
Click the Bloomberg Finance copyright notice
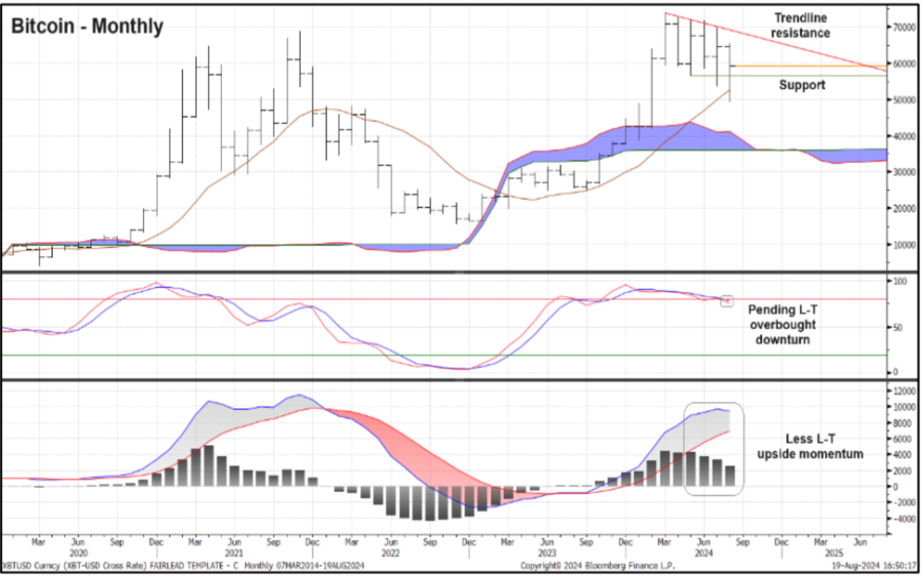pyautogui.click(x=598, y=566)
